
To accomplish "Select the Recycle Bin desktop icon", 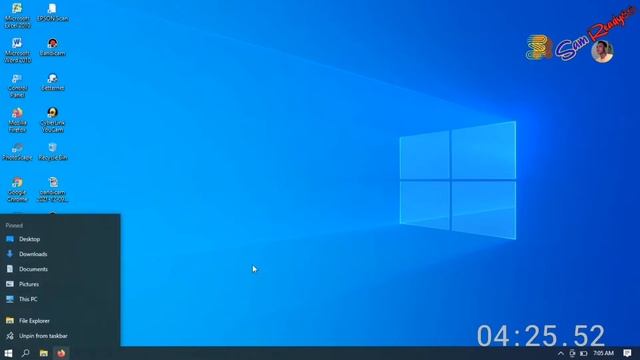I will [x=53, y=151].
